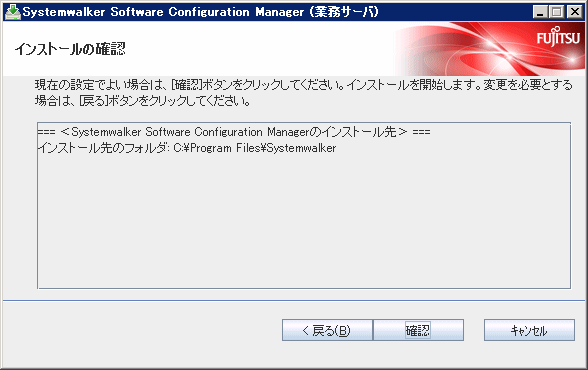This screenshot has width=588, height=370.
Task: Confirm installation with the 確認 button
Action: (418, 330)
